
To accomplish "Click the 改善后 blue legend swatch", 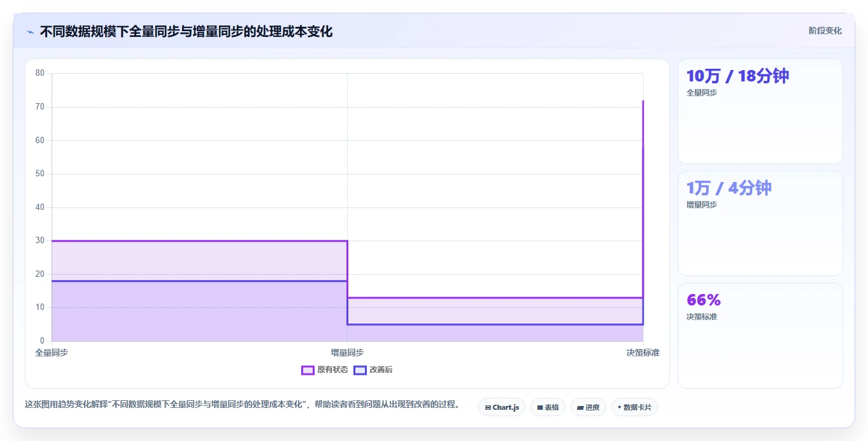I will coord(360,370).
